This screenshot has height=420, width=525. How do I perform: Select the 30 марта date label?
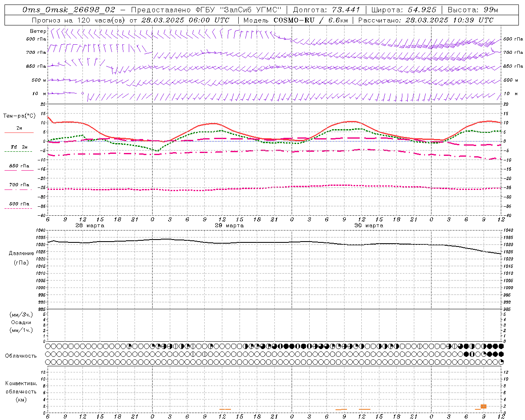tap(369, 226)
